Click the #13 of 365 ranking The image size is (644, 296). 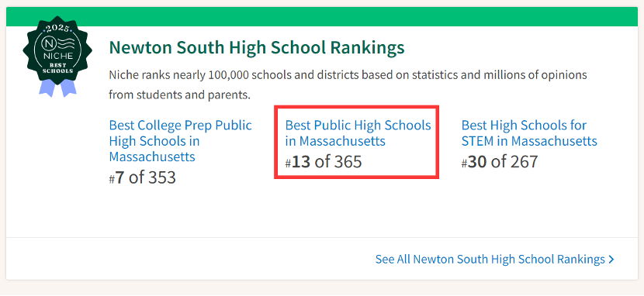coord(324,161)
